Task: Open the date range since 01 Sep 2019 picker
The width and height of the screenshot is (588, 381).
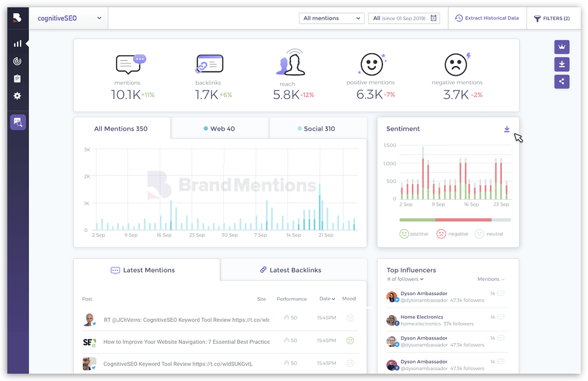Action: (404, 18)
